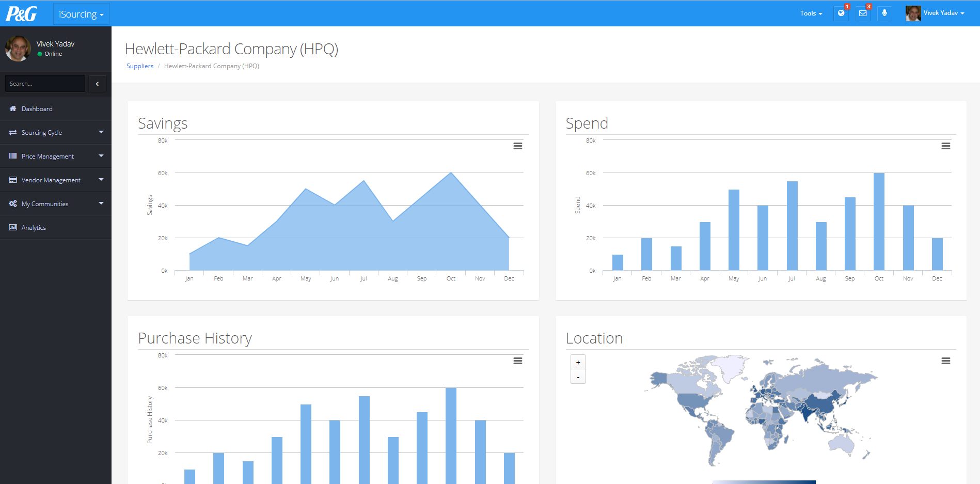Click the Dec bar in Spend chart
The width and height of the screenshot is (980, 484).
937,254
